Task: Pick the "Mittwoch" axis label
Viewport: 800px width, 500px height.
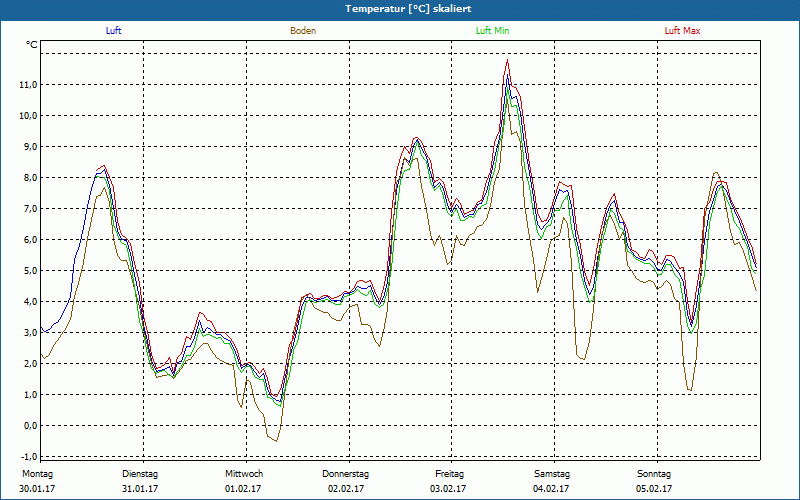Action: tap(244, 474)
